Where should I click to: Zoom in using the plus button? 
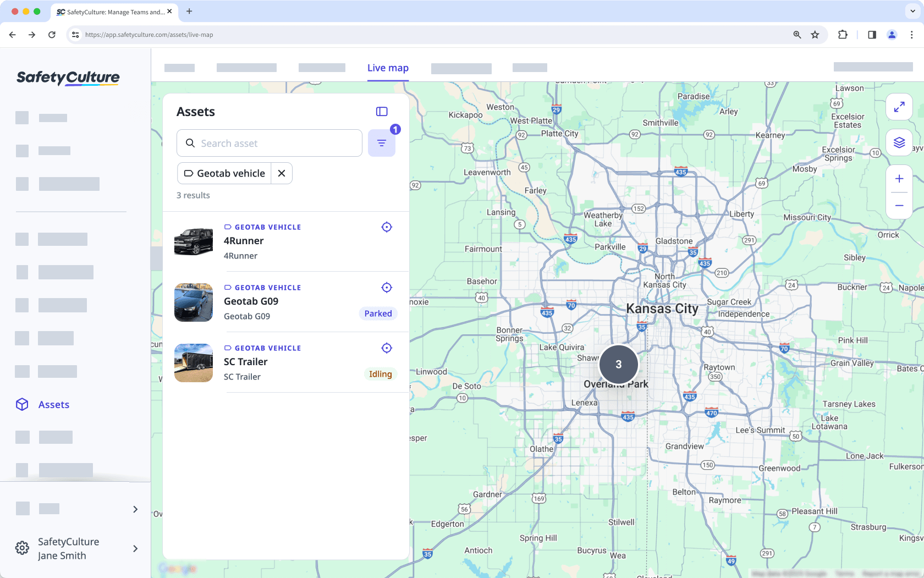[x=899, y=178]
